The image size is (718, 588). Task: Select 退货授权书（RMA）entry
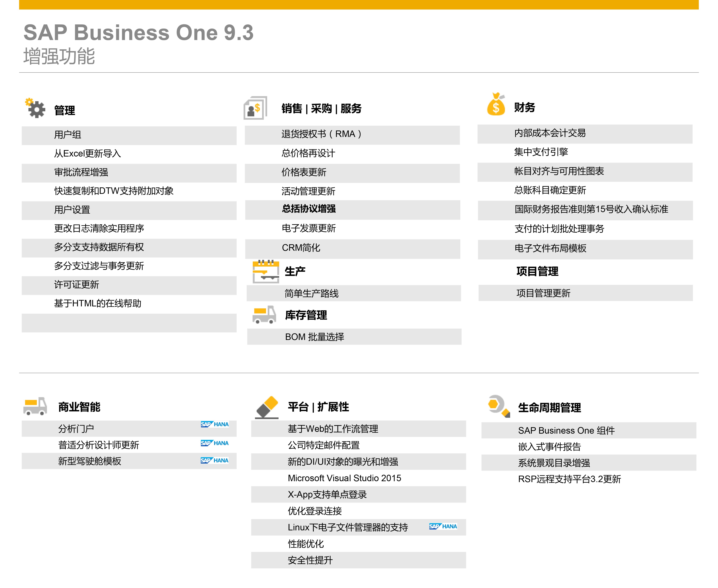coord(321,134)
